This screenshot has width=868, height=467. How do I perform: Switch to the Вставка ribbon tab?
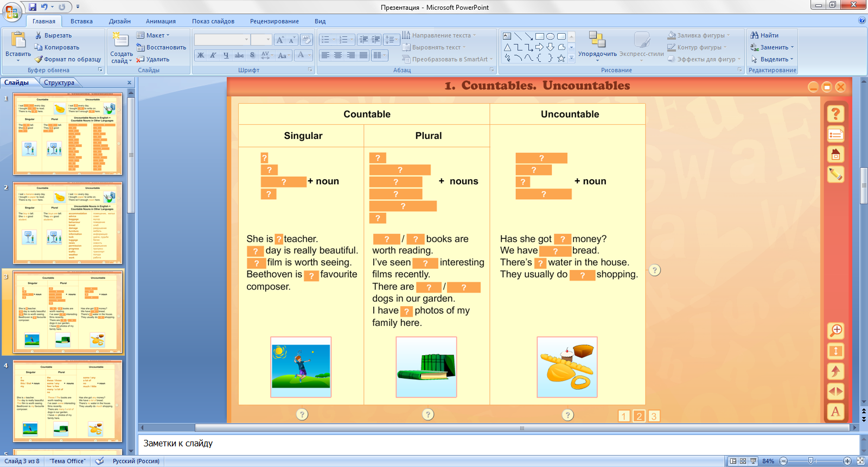point(81,21)
